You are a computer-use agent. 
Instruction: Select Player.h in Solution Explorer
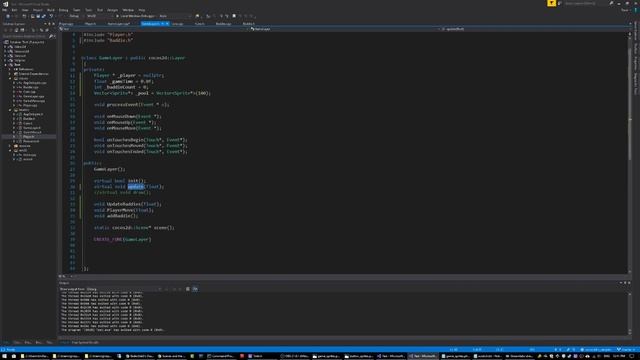click(29, 137)
